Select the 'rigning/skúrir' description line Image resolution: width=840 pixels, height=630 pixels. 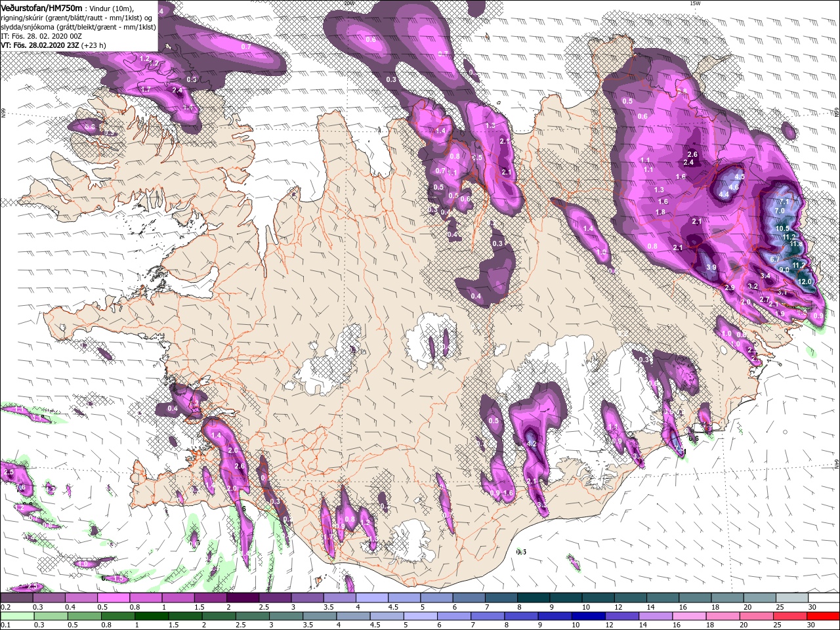(76, 17)
